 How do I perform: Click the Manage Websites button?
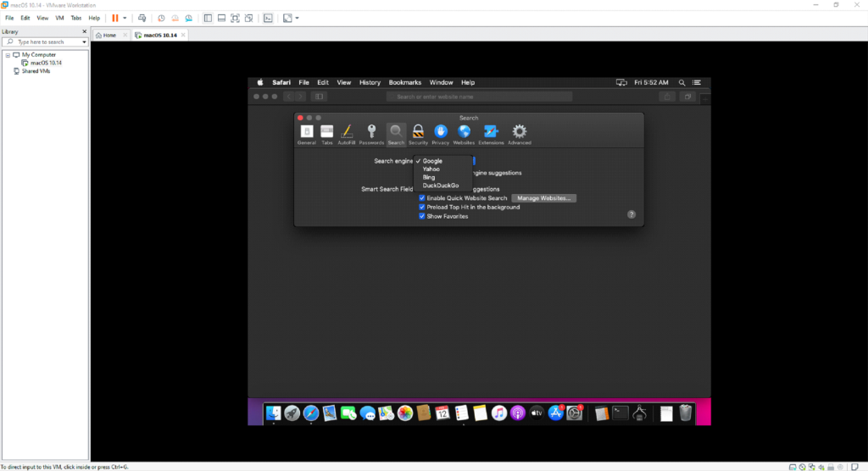pos(543,198)
